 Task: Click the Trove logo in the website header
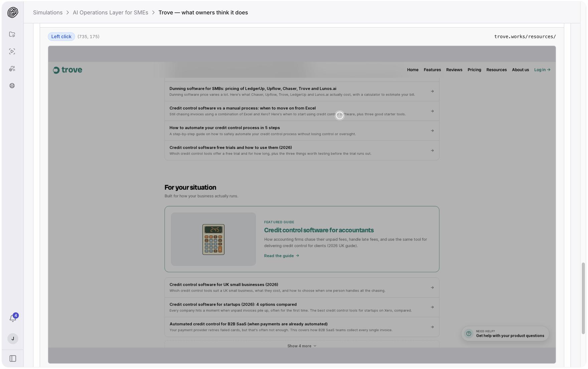click(x=67, y=70)
